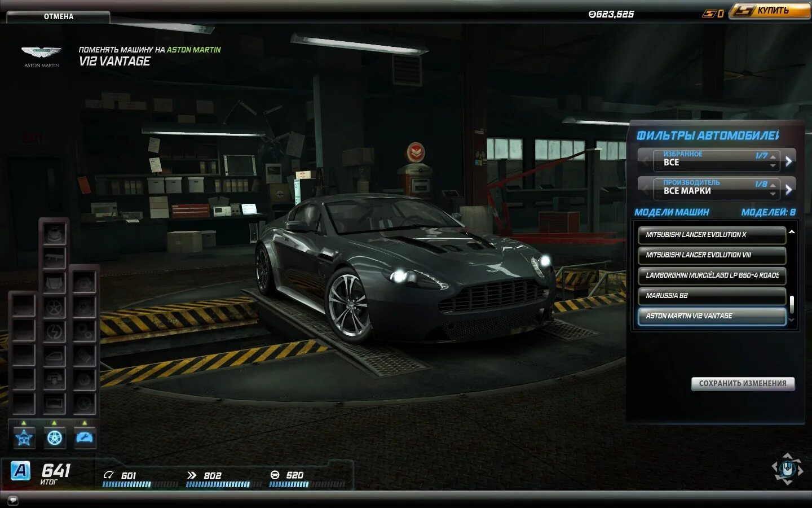
Task: Open the brake disc part slot
Action: pyautogui.click(x=84, y=380)
